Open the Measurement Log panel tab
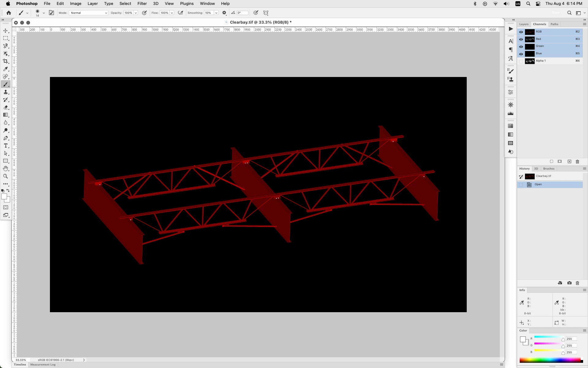The image size is (588, 368). (43, 365)
